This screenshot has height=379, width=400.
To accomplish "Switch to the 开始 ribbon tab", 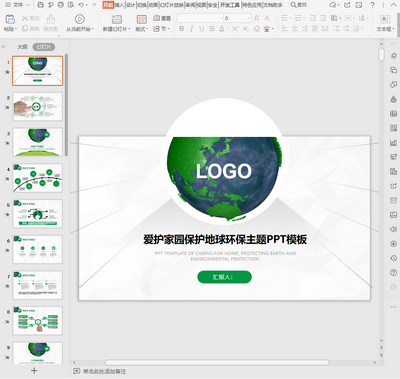I will point(108,5).
